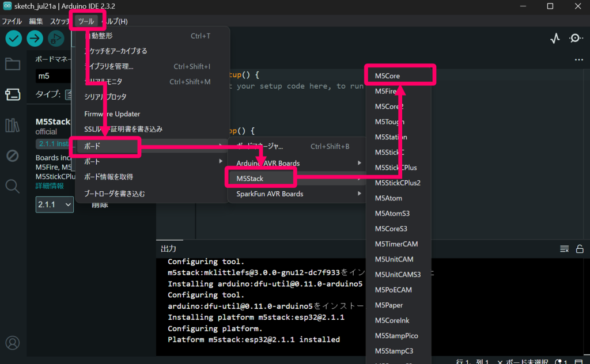Select ボード情報を取得 menu entry
The height and width of the screenshot is (364, 590).
pos(152,177)
